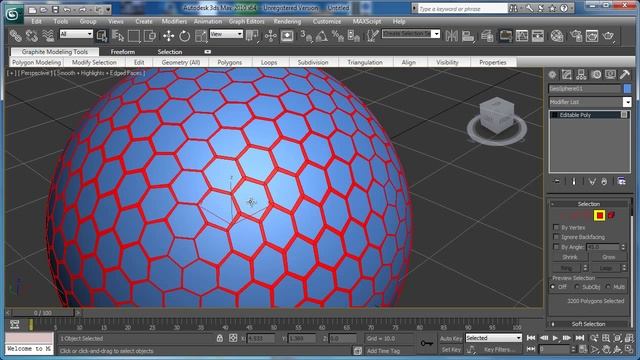Click the Unlink Selection tool icon
Image resolution: width=640 pixels, height=360 pixels.
click(x=32, y=36)
